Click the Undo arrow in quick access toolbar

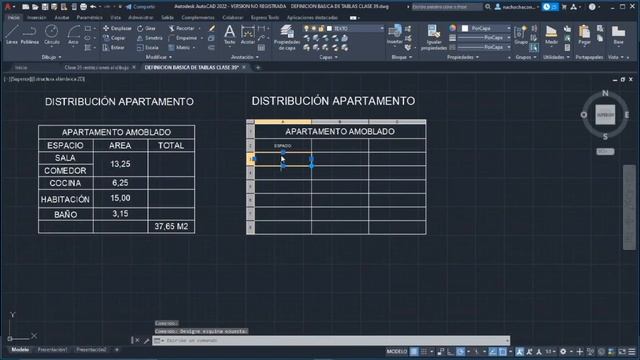click(93, 7)
